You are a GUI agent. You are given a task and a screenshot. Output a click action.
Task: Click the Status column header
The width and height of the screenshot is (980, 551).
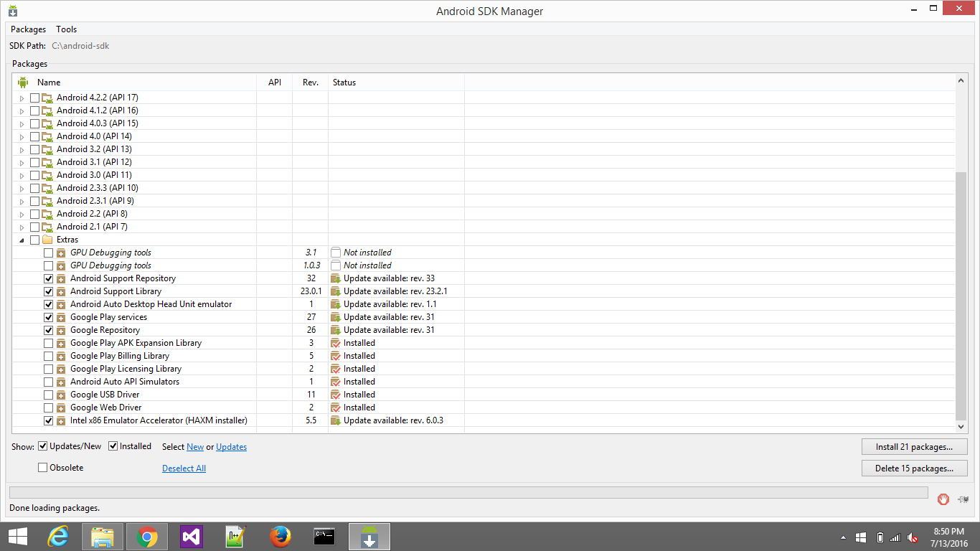397,83
